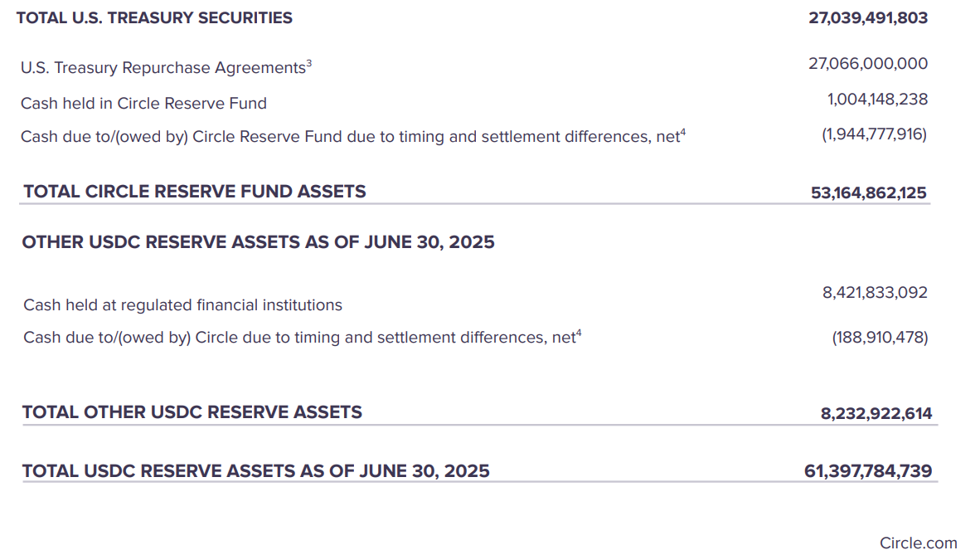
Task: Open footnote 3 after Repurchase Agreements
Action: coord(309,63)
